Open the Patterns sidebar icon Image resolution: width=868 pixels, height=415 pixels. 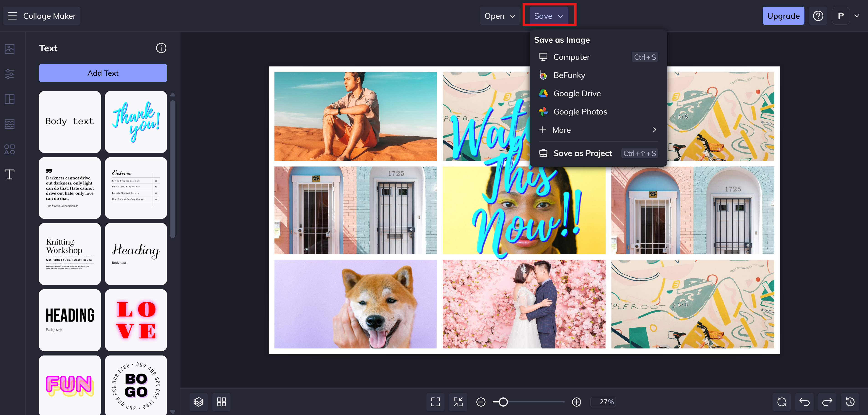coord(9,124)
